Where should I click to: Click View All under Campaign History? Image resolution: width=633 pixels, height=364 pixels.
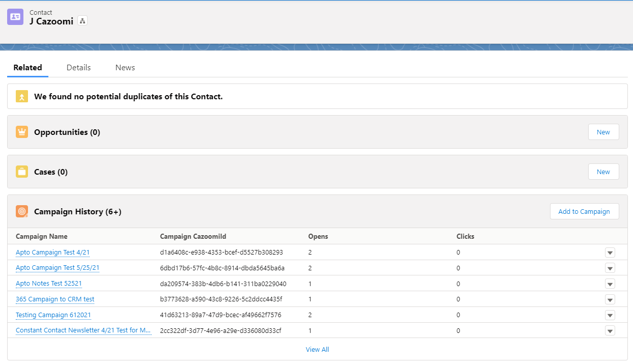pos(317,349)
